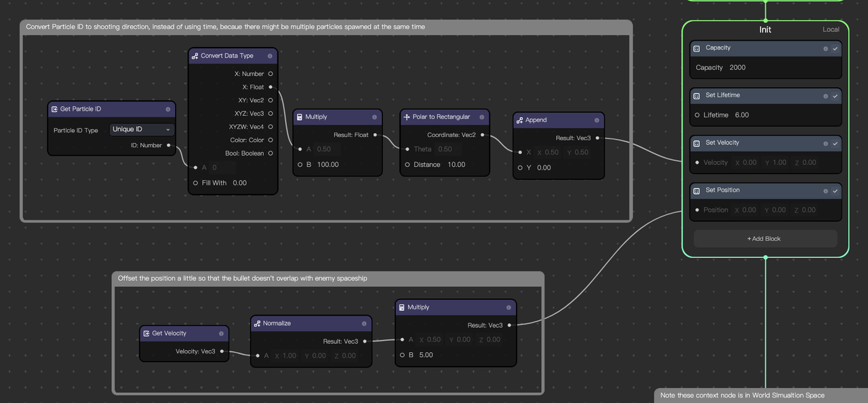
Task: Open info on the Capacity block
Action: pos(825,49)
